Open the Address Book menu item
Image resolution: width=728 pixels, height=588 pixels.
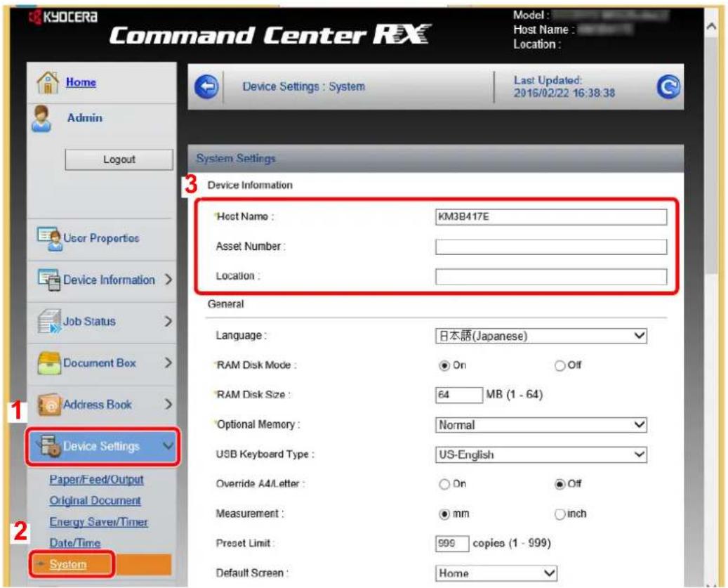[x=102, y=405]
